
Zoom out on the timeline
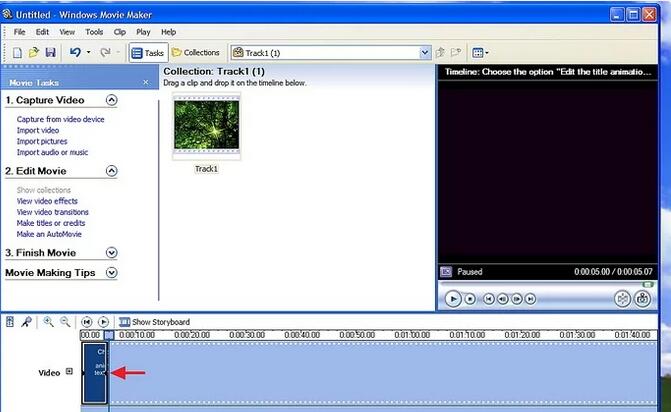tap(65, 322)
